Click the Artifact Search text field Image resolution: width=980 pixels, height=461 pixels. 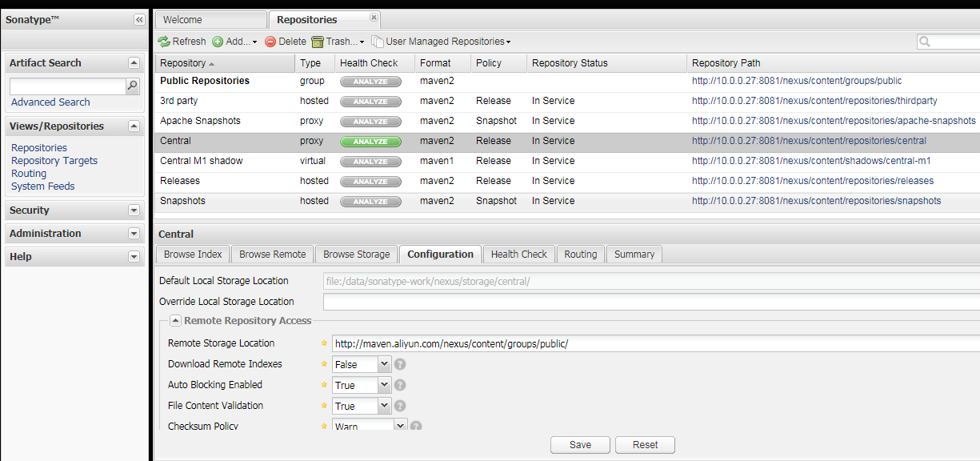(x=68, y=86)
